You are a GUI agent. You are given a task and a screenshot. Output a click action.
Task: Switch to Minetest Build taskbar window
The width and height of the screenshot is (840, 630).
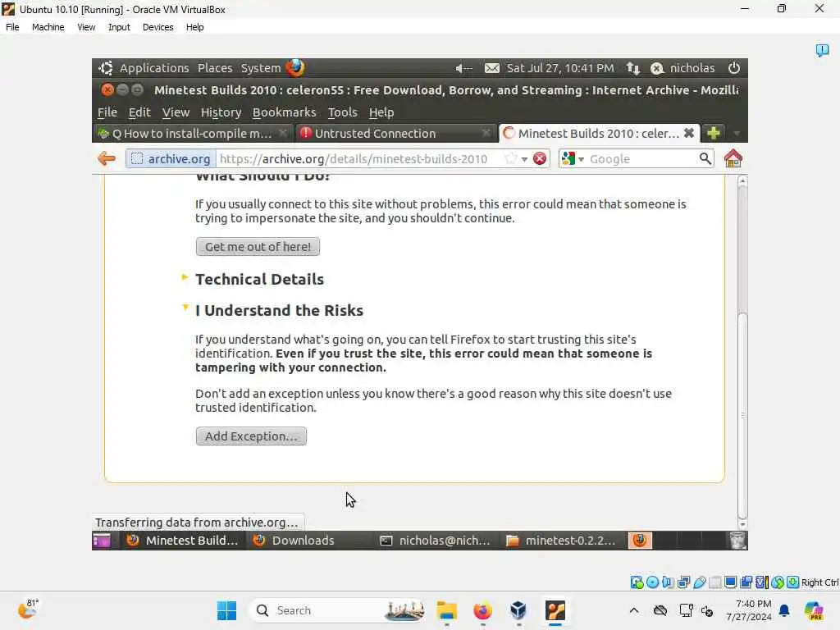(183, 541)
